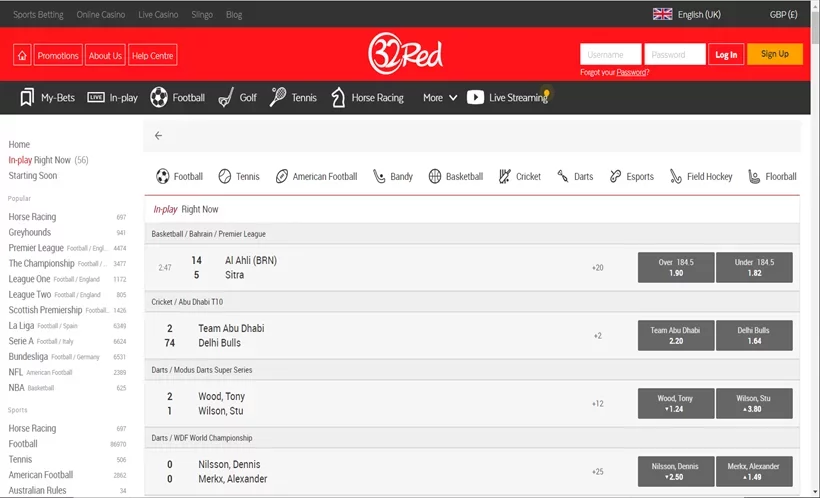Click the Log In button
This screenshot has width=820, height=498.
point(726,54)
